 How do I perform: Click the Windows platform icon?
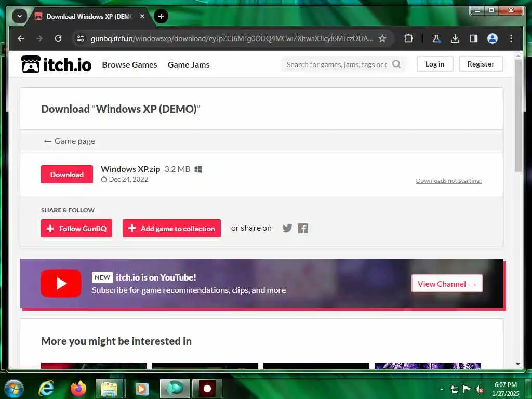[x=198, y=169]
